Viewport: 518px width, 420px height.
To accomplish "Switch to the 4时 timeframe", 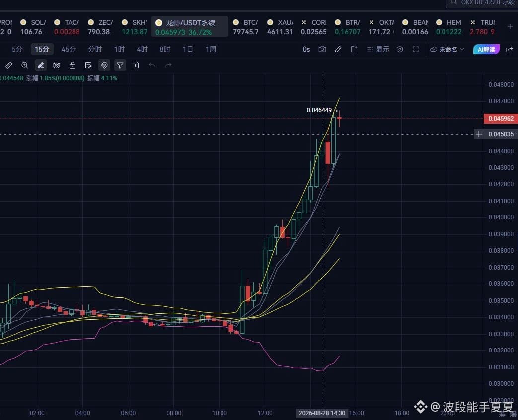I will 142,49.
